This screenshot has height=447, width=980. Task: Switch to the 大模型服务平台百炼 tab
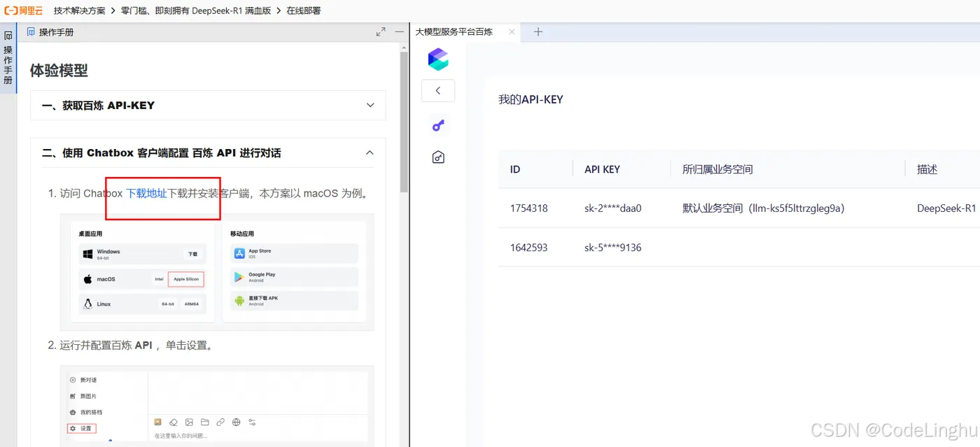click(x=454, y=32)
